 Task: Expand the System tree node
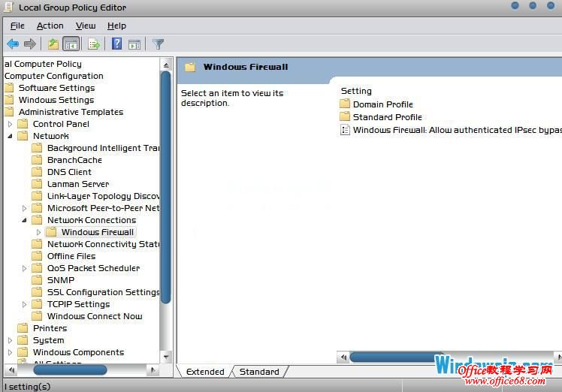coord(10,340)
